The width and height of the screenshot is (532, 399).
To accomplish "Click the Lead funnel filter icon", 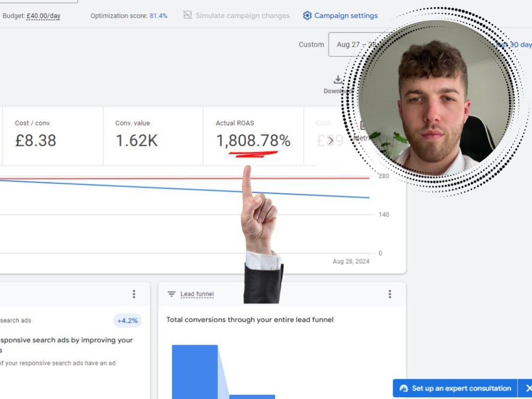I will pos(171,294).
